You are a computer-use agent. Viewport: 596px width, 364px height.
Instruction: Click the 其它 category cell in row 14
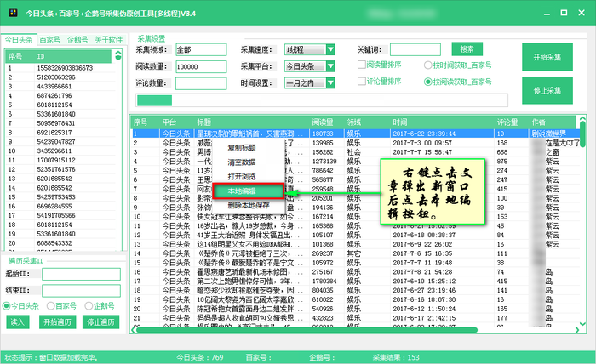(354, 253)
